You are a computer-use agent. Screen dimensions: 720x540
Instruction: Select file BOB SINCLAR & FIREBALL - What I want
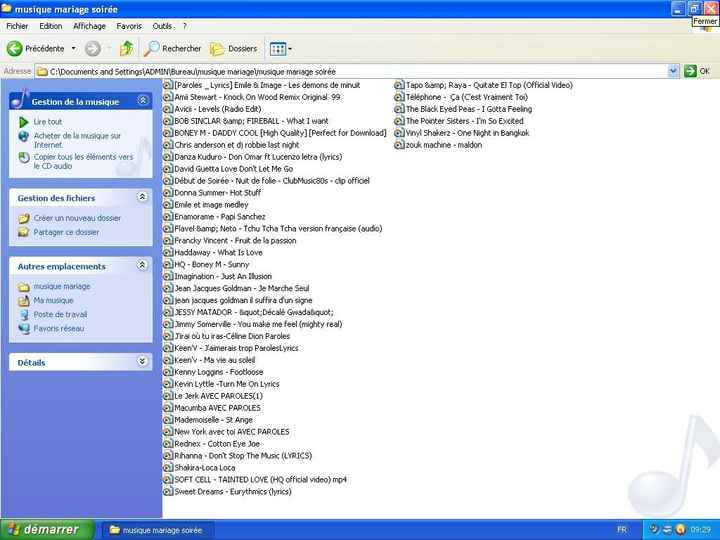point(251,121)
